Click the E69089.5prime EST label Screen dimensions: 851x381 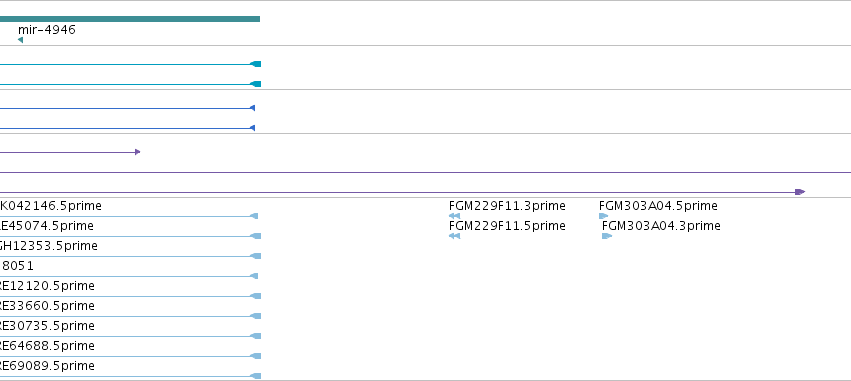[x=47, y=366]
